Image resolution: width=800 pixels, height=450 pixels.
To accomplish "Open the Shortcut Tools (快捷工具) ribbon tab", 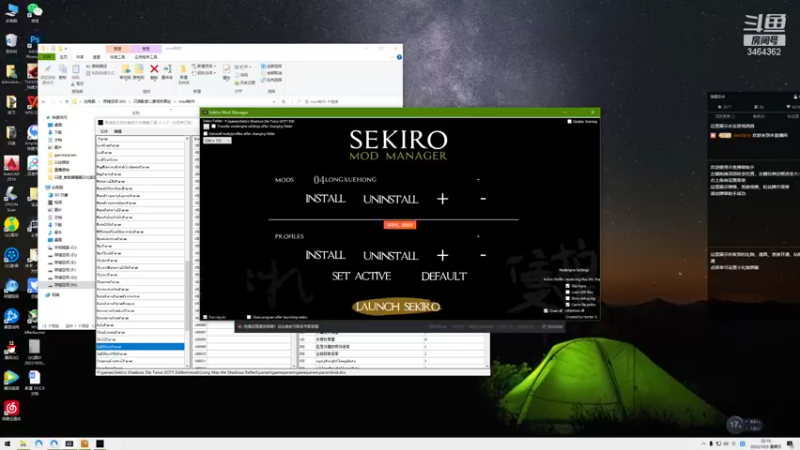I will point(117,57).
